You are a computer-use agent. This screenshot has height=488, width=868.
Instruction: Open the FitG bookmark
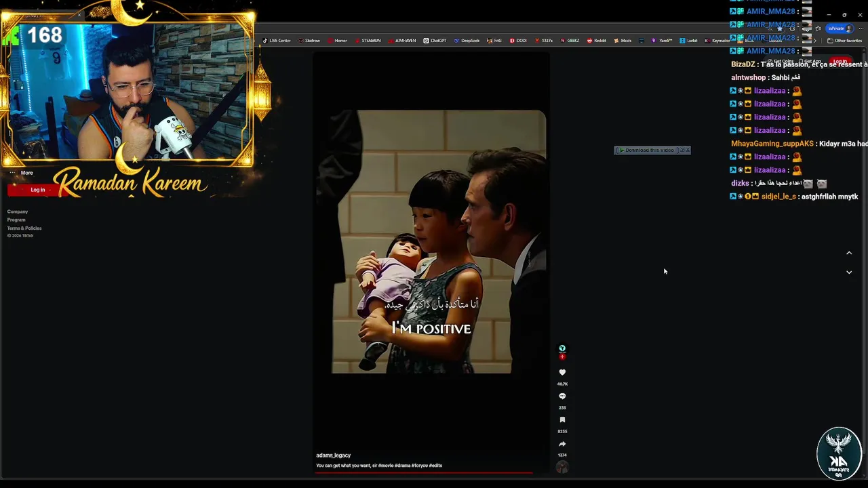point(494,41)
